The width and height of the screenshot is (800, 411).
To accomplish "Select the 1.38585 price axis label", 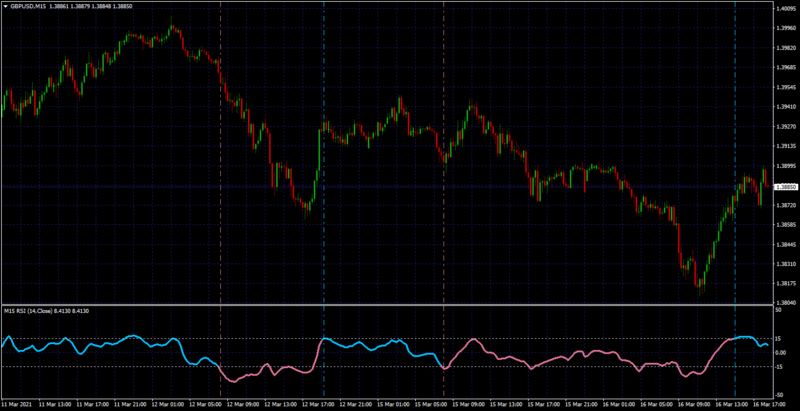I will tap(785, 225).
